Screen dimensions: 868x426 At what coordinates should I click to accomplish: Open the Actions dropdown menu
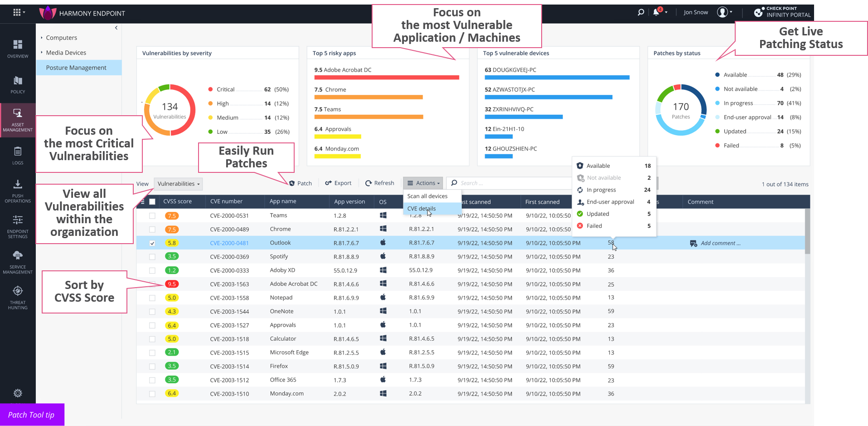pos(423,183)
